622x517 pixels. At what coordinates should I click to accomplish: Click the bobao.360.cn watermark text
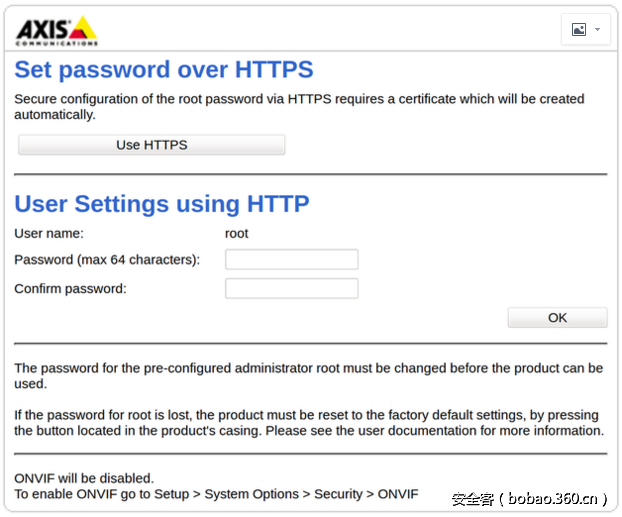click(x=529, y=498)
